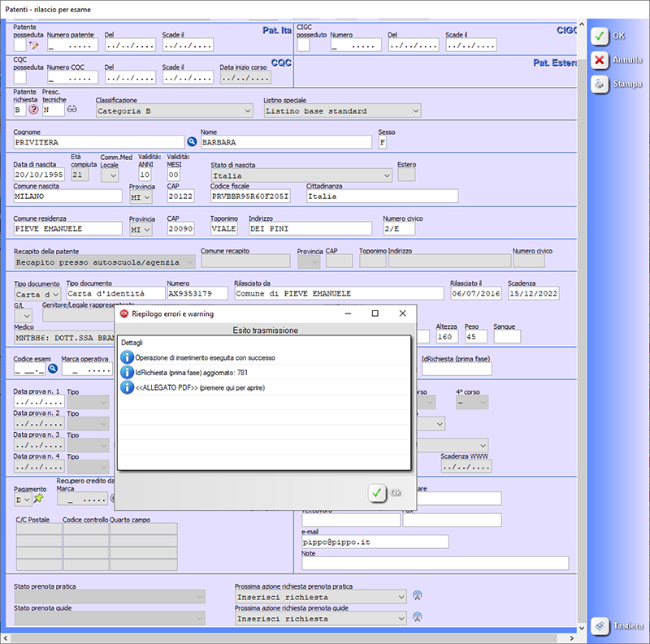This screenshot has width=650, height=644.
Task: Tick the CIGC posseduto checkbox
Action: [x=303, y=45]
